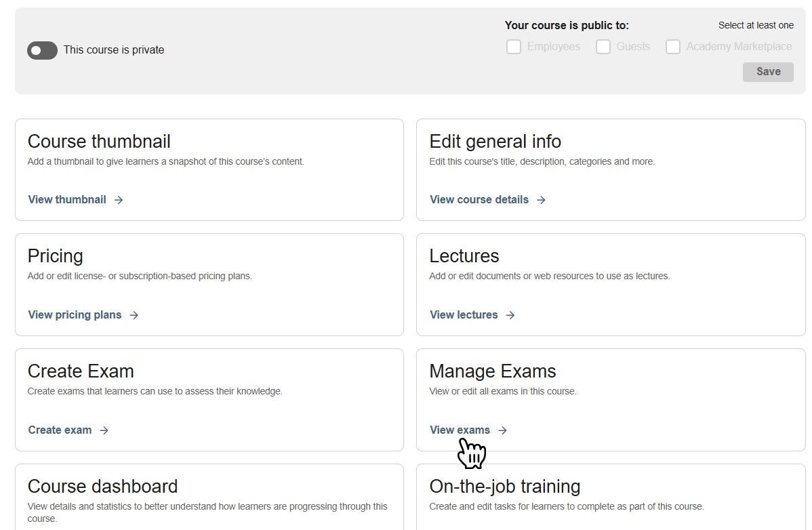Click the arrow next to View pricing plans

[x=134, y=315]
